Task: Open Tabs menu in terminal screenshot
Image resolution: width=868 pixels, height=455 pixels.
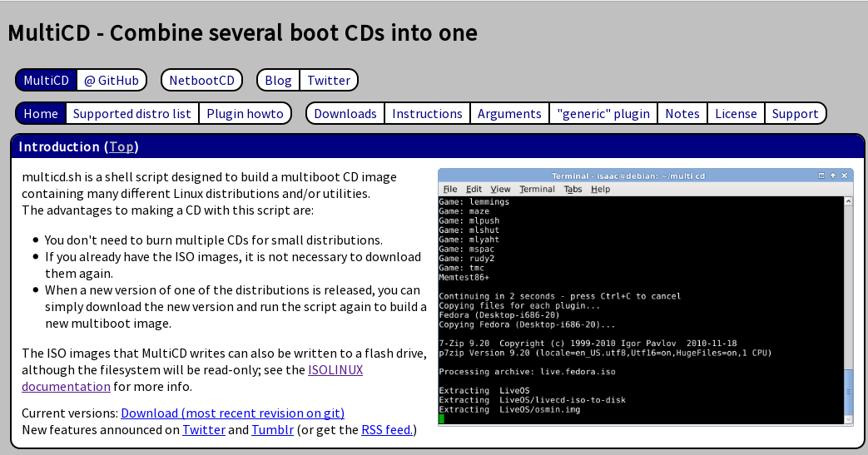Action: [x=573, y=190]
